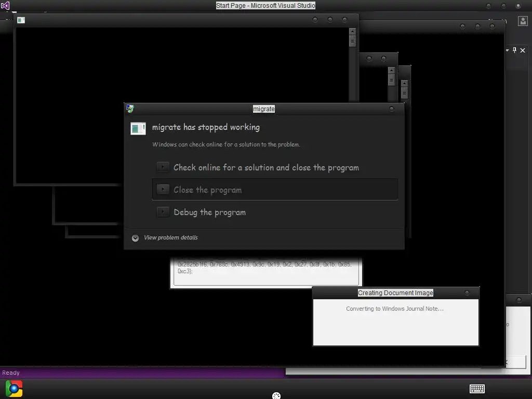532x399 pixels.
Task: Open the side panel dropdown arrow
Action: click(507, 50)
